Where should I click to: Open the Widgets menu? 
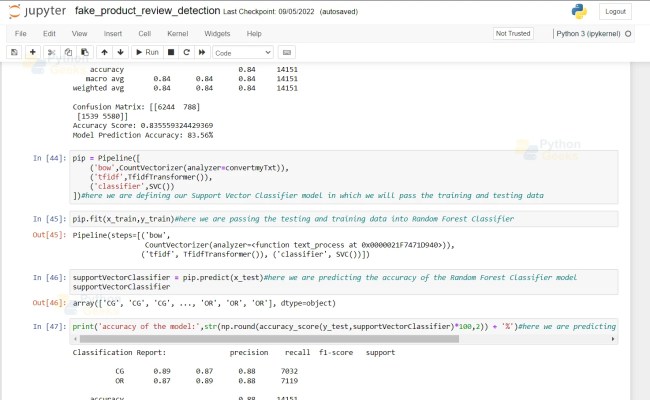pos(217,34)
